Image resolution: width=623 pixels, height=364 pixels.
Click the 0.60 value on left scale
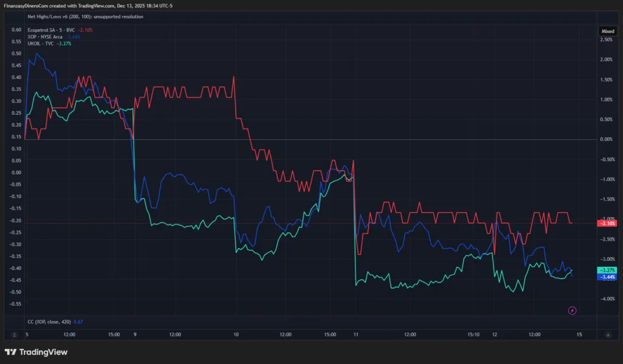(x=16, y=30)
